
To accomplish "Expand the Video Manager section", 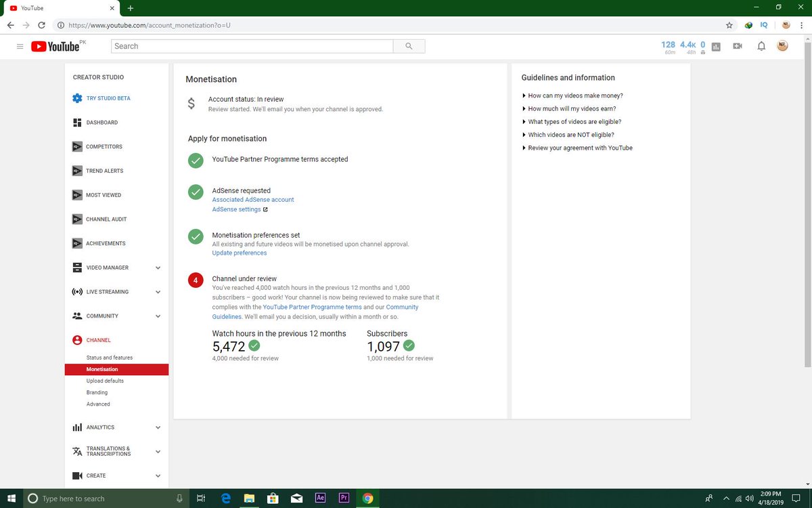I will [x=158, y=268].
